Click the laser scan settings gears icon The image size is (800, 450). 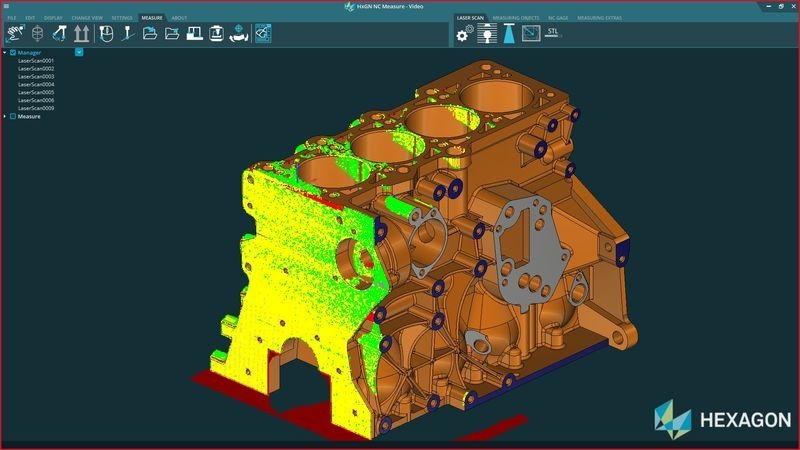coord(463,35)
